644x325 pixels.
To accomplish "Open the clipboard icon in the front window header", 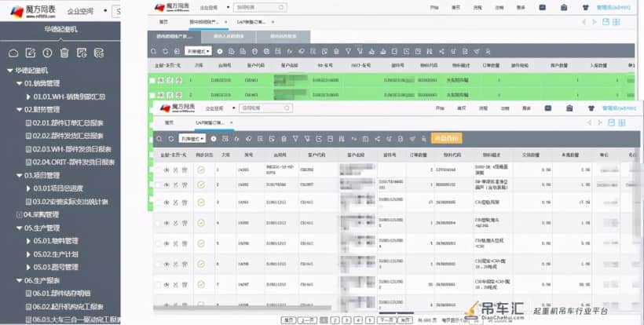I will click(x=569, y=108).
